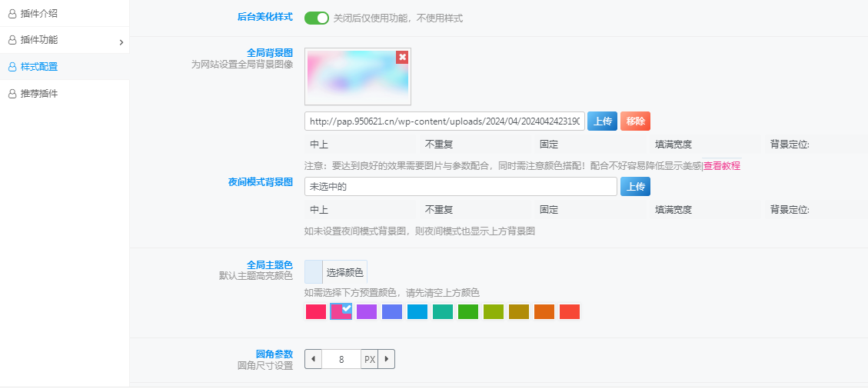Viewport: 868px width, 389px height.
Task: Increase 圆角参数 with right arrow
Action: click(387, 359)
